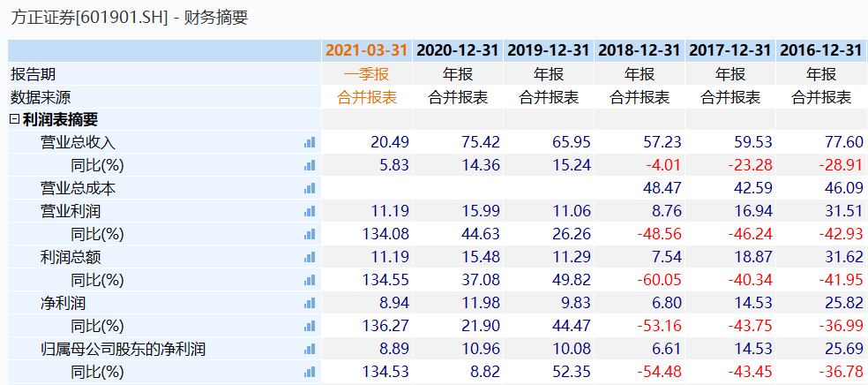Click the 归属母公司股东的净利润 row label

click(123, 349)
